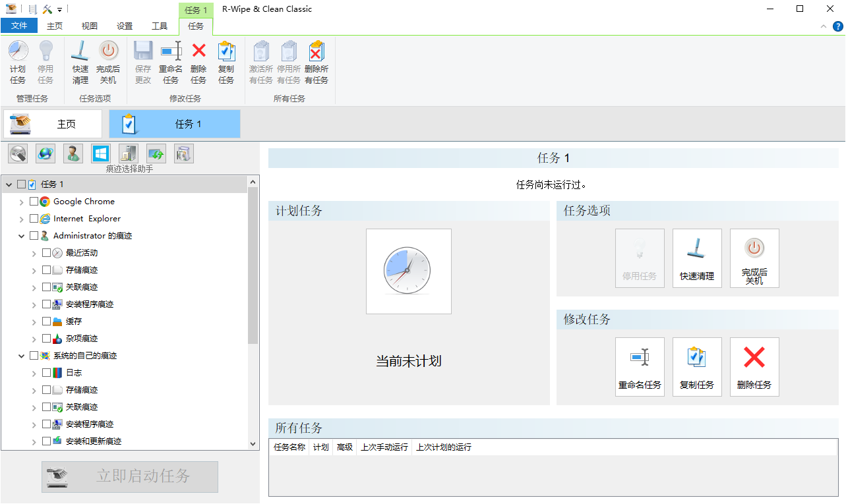Expand the Google Chrome tree node
The width and height of the screenshot is (846, 504).
[x=22, y=202]
